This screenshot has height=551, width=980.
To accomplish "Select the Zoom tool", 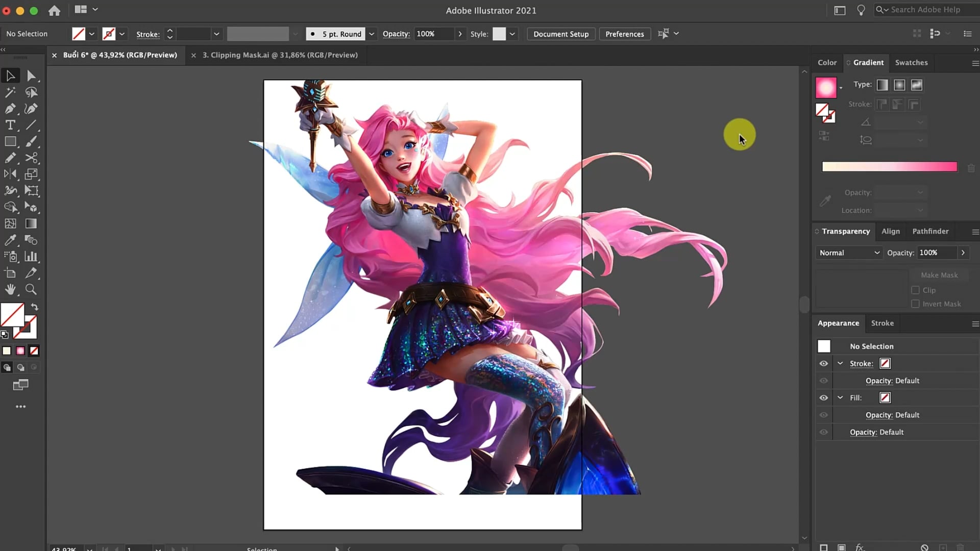I will pyautogui.click(x=31, y=289).
